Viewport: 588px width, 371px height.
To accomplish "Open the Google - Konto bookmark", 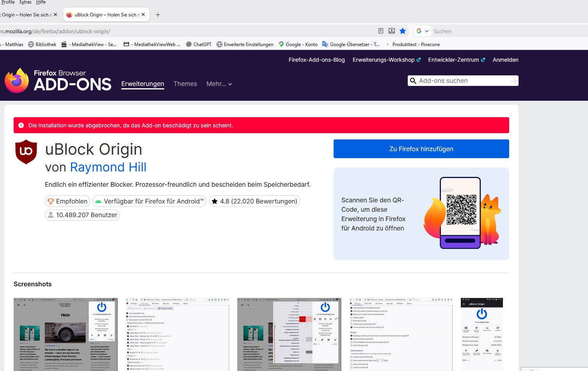I will coord(298,45).
